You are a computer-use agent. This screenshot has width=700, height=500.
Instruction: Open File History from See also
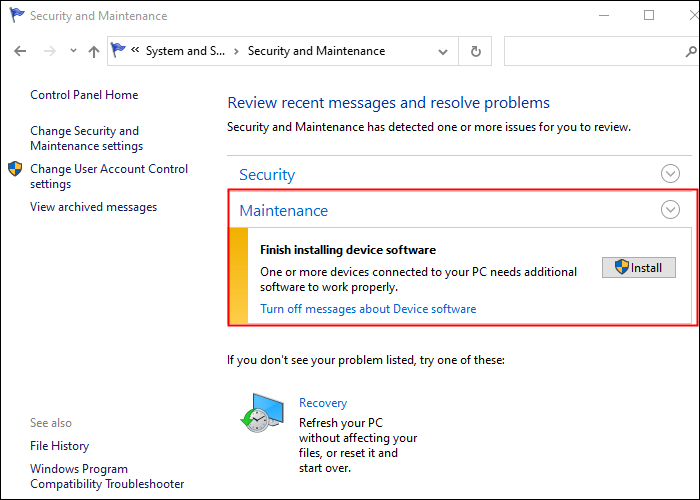coord(59,446)
